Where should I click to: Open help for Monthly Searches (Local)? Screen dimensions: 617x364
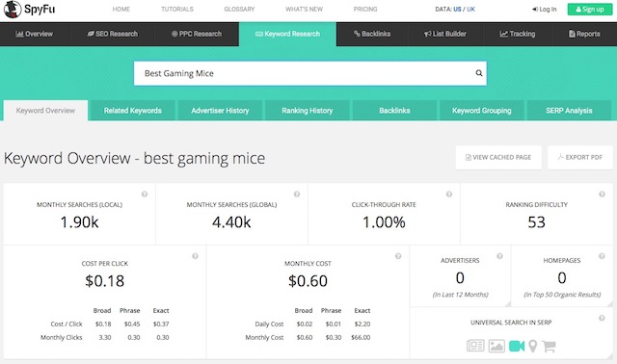pyautogui.click(x=145, y=195)
